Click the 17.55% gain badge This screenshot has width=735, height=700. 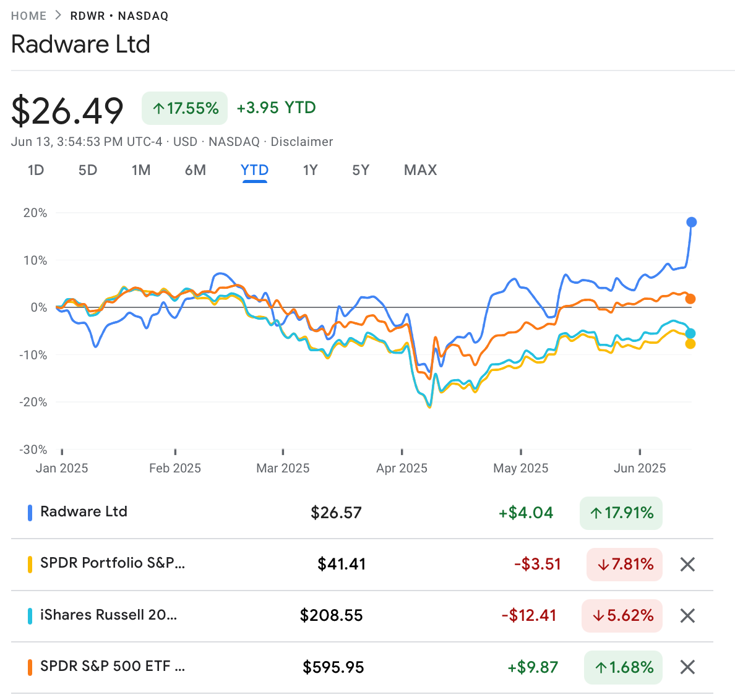pyautogui.click(x=185, y=108)
